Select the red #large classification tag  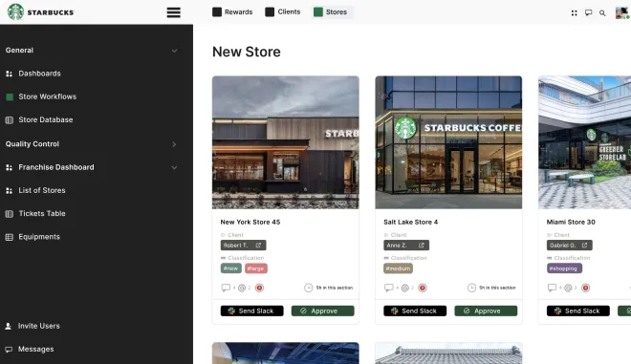pyautogui.click(x=256, y=268)
